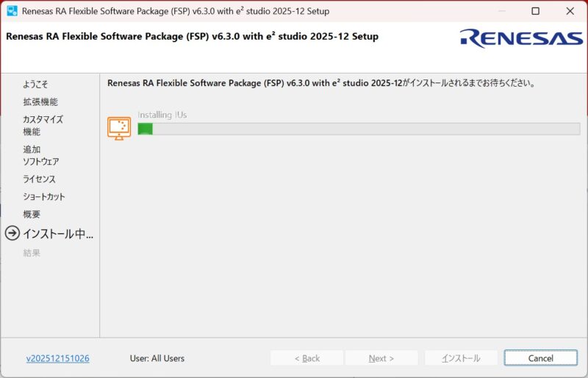The height and width of the screenshot is (378, 588).
Task: Click the circled arrow current-step icon
Action: 12,234
